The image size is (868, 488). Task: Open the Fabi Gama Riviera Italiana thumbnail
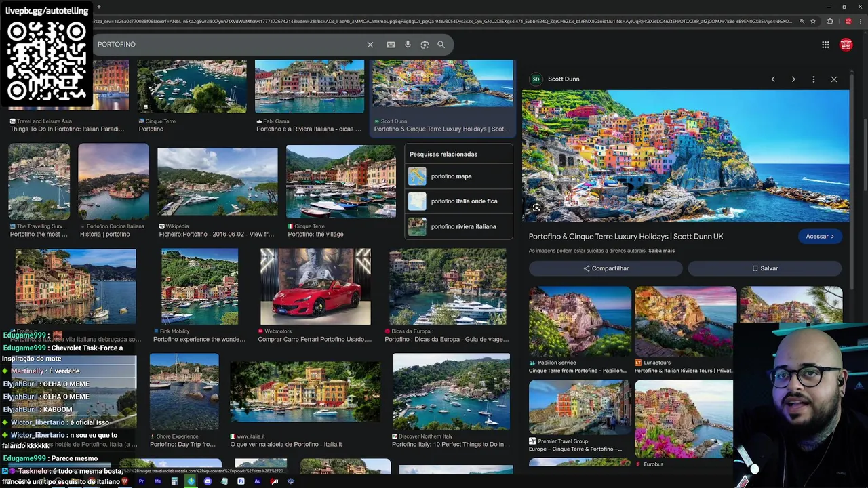[x=309, y=87]
